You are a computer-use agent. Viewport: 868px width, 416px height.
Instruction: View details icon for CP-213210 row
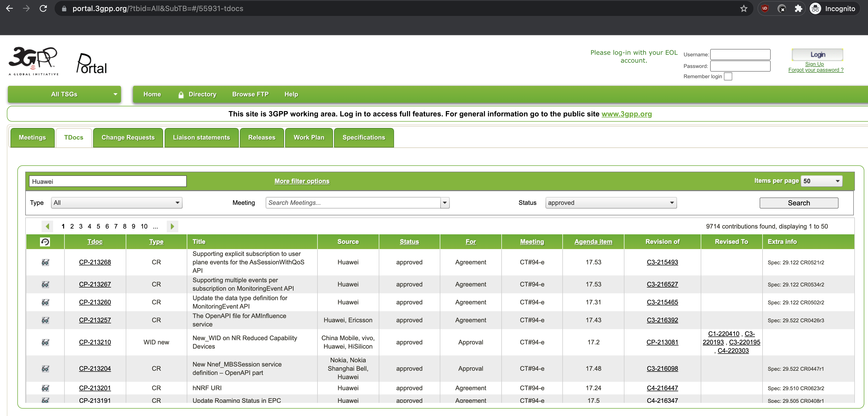(x=45, y=342)
